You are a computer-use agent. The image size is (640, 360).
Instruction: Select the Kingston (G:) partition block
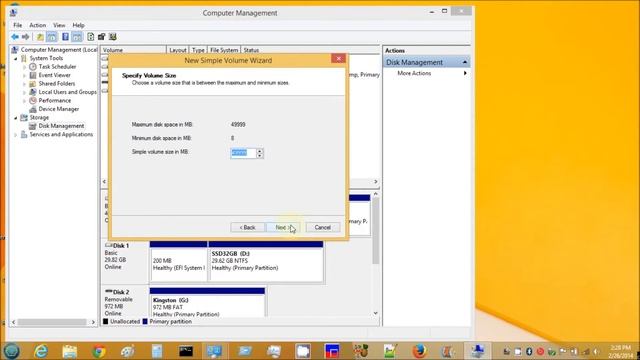pyautogui.click(x=207, y=302)
